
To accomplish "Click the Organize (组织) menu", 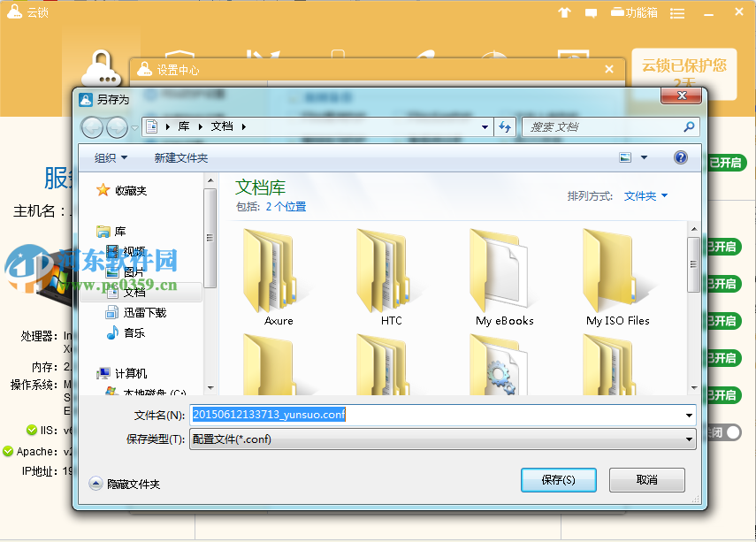I will tap(111, 157).
